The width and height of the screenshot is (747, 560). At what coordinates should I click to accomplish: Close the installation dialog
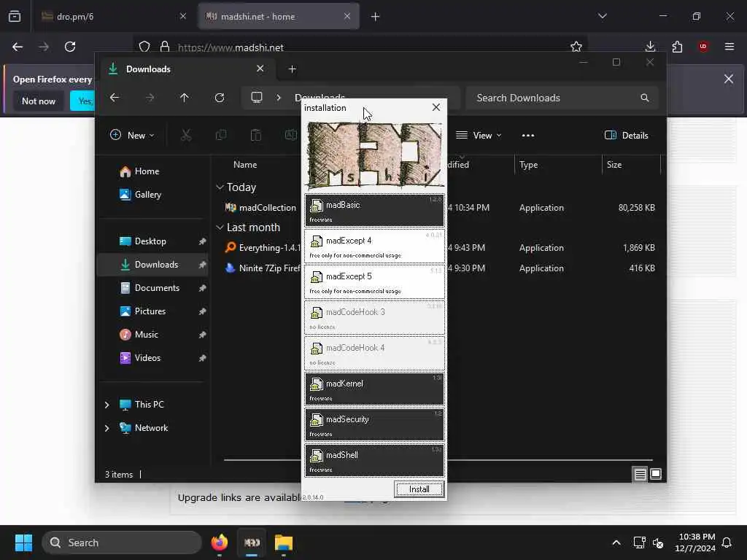point(436,107)
